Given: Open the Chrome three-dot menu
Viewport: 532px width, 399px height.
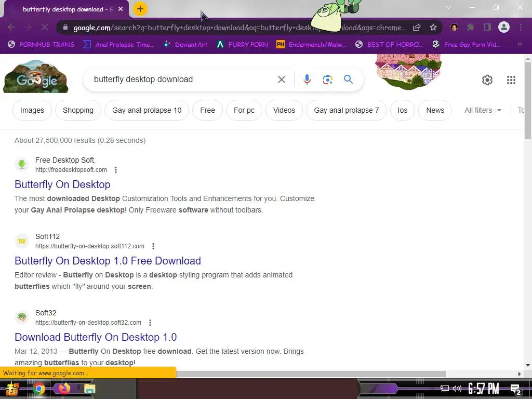Looking at the screenshot, I should click(521, 27).
